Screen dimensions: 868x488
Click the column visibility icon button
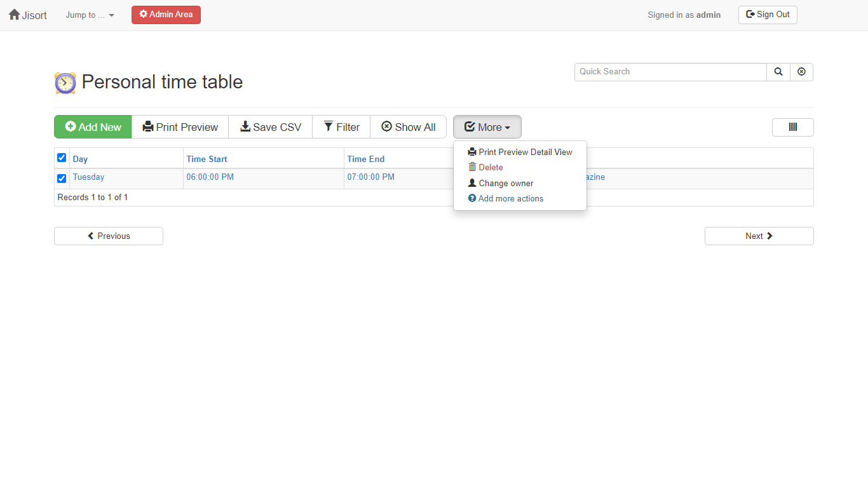coord(792,127)
